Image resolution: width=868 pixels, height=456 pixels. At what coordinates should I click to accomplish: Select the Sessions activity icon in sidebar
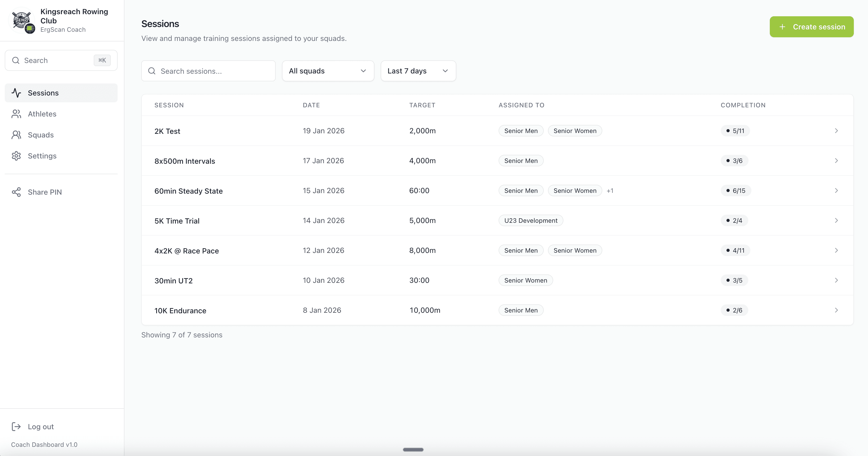[x=17, y=93]
